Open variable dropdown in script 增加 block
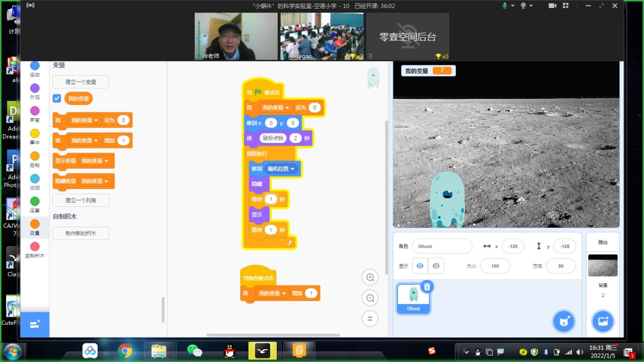The image size is (644, 362). (x=272, y=293)
